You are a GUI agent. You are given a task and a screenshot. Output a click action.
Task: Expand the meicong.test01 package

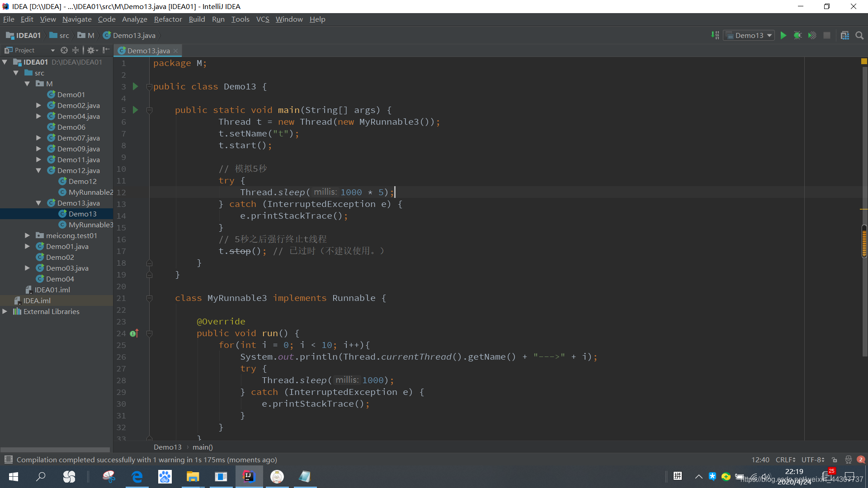(x=27, y=235)
